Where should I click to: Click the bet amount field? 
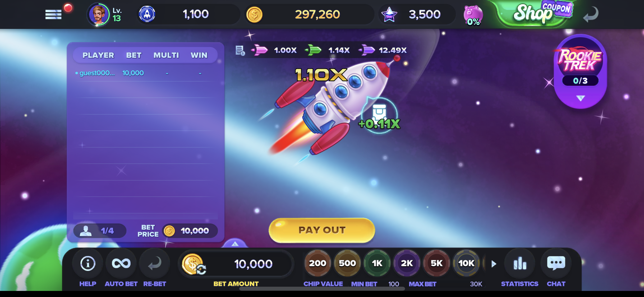(x=237, y=264)
